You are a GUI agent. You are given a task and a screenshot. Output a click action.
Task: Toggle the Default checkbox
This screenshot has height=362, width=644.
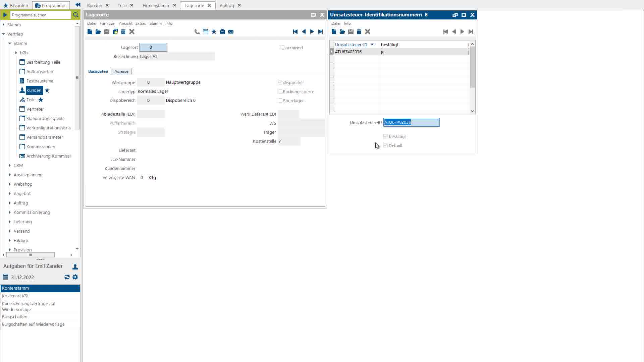click(x=385, y=145)
